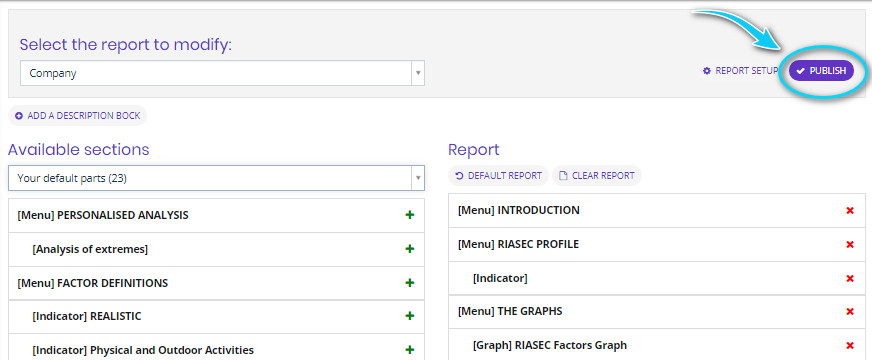Click the checkmark icon on Publish
This screenshot has width=872, height=360.
coord(801,71)
